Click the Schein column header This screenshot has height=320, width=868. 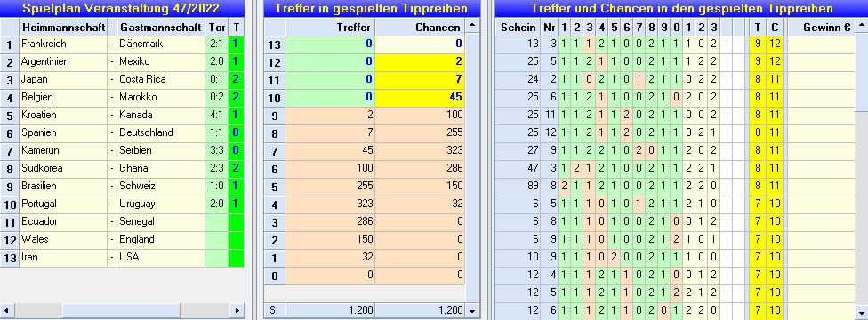coord(518,27)
